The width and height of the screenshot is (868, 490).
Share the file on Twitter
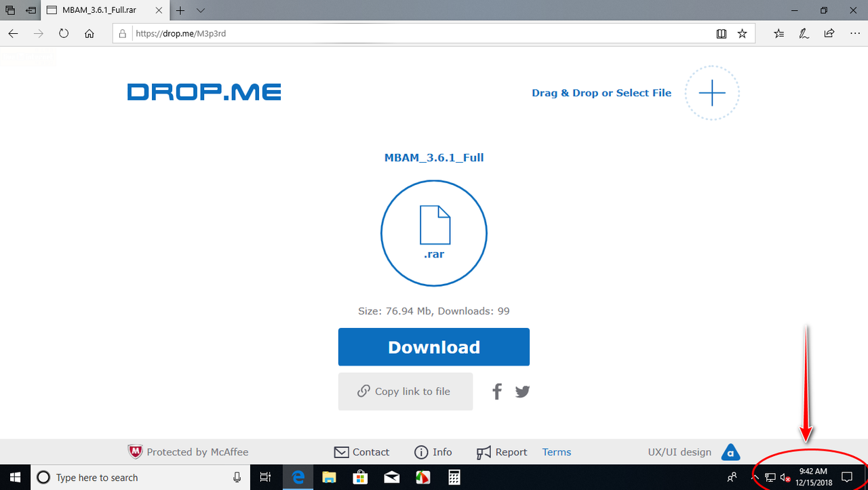coord(522,391)
